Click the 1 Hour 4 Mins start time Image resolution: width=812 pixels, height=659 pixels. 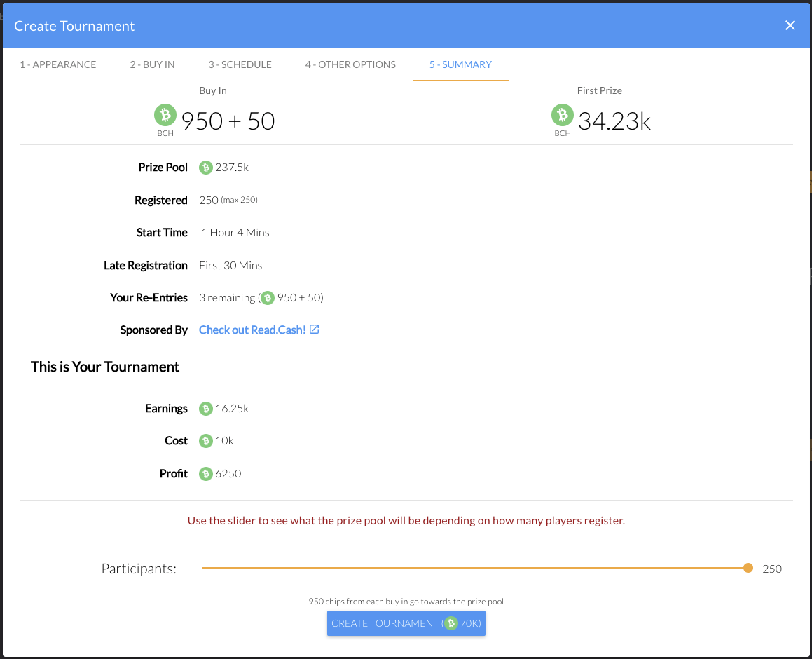[x=235, y=233]
